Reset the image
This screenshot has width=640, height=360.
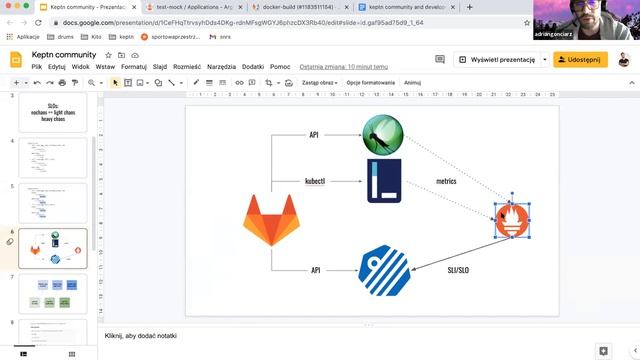289,83
